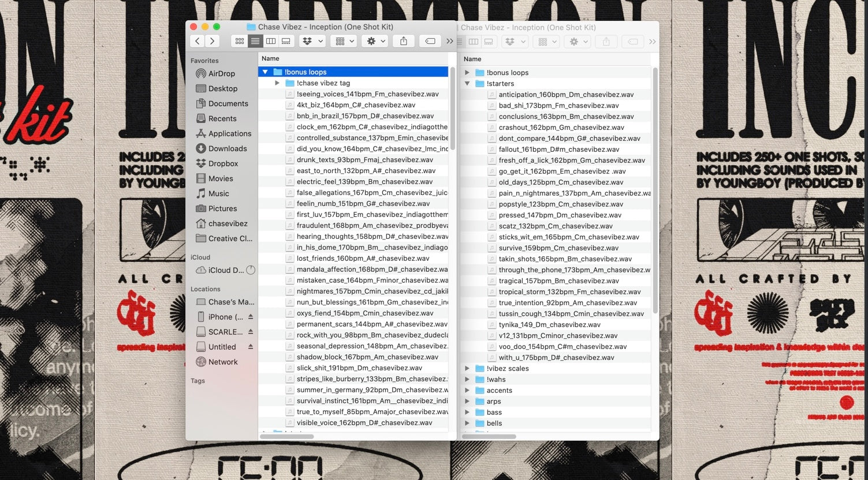The image size is (868, 480).
Task: Expand the bass folder
Action: tap(467, 412)
